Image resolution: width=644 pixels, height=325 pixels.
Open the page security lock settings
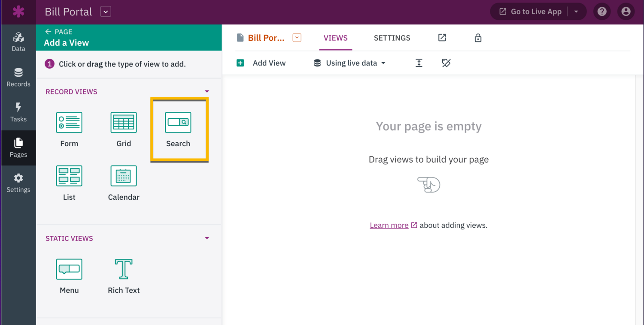[x=478, y=38]
